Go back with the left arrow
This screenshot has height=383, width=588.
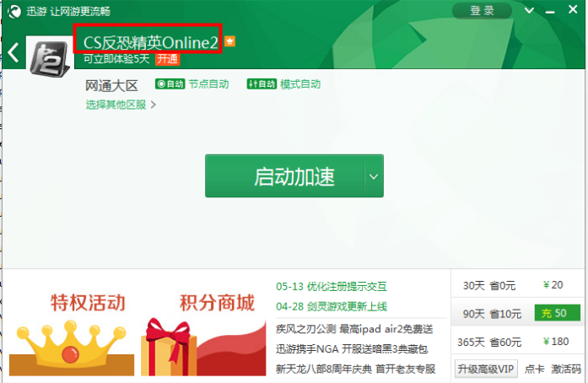[x=13, y=52]
